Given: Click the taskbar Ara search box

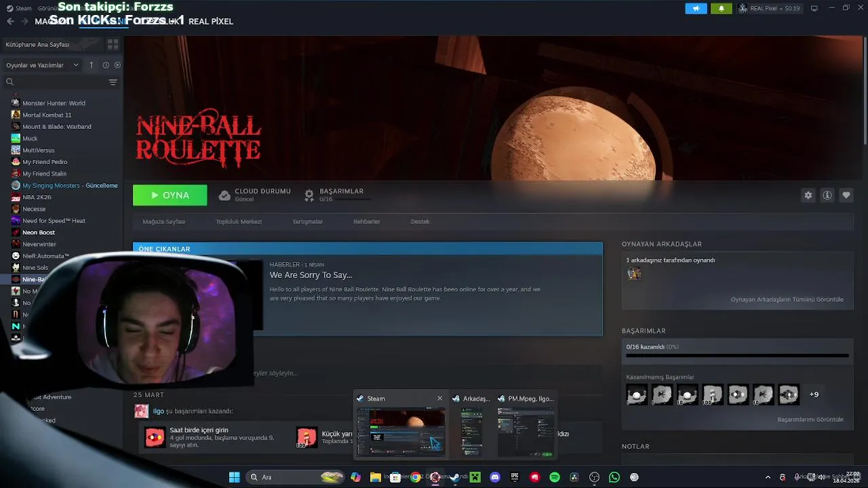Looking at the screenshot, I should point(295,477).
